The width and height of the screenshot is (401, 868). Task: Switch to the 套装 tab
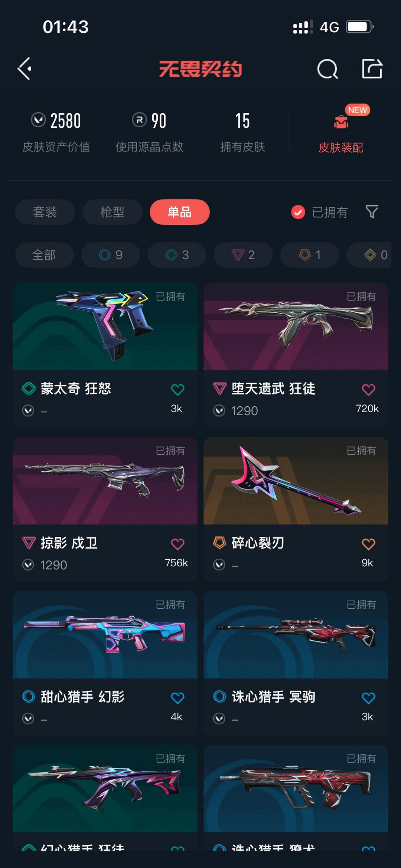coord(45,212)
